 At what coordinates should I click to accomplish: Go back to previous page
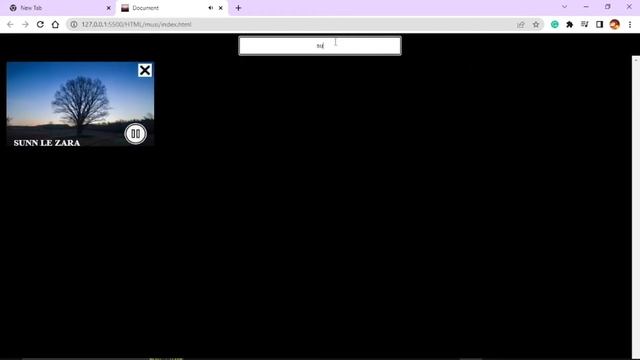10,24
